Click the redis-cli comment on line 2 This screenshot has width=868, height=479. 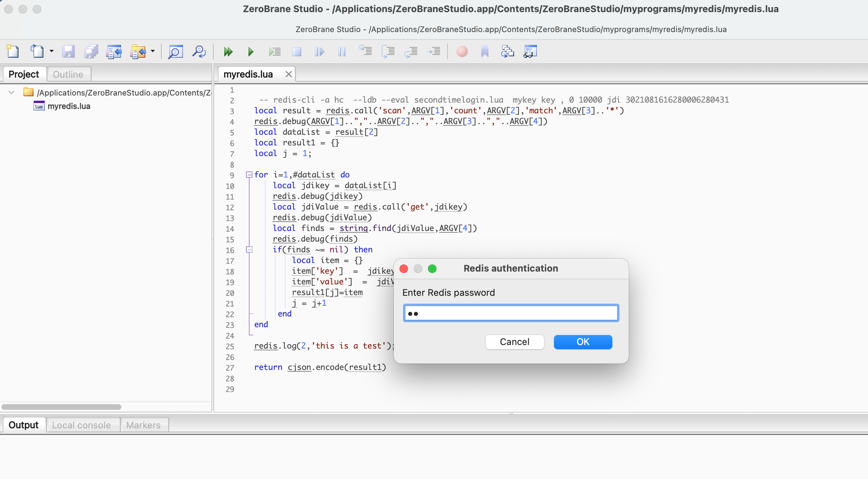pyautogui.click(x=494, y=100)
